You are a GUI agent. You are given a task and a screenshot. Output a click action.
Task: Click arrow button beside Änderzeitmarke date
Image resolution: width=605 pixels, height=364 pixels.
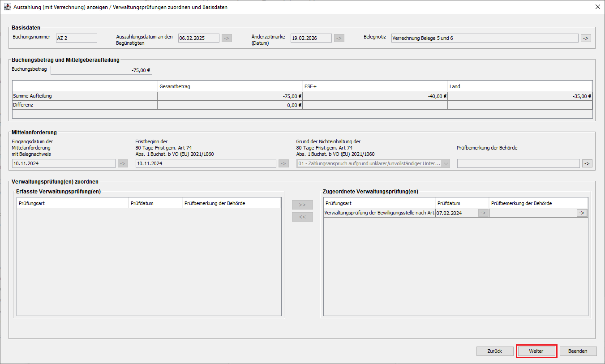tap(339, 38)
